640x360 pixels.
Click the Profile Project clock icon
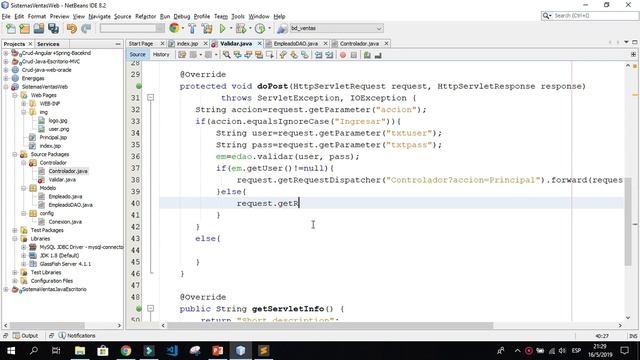pyautogui.click(x=260, y=29)
